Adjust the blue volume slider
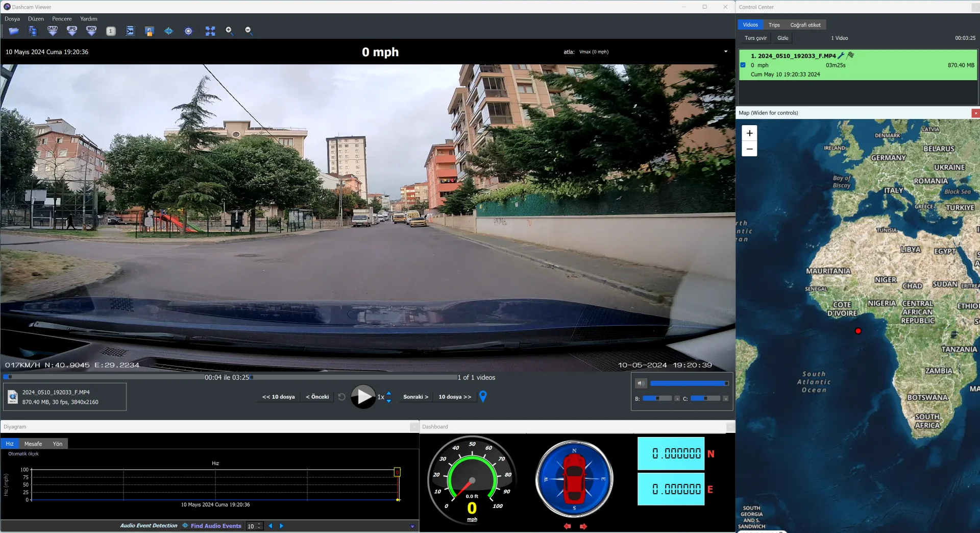The image size is (980, 533). click(x=689, y=383)
